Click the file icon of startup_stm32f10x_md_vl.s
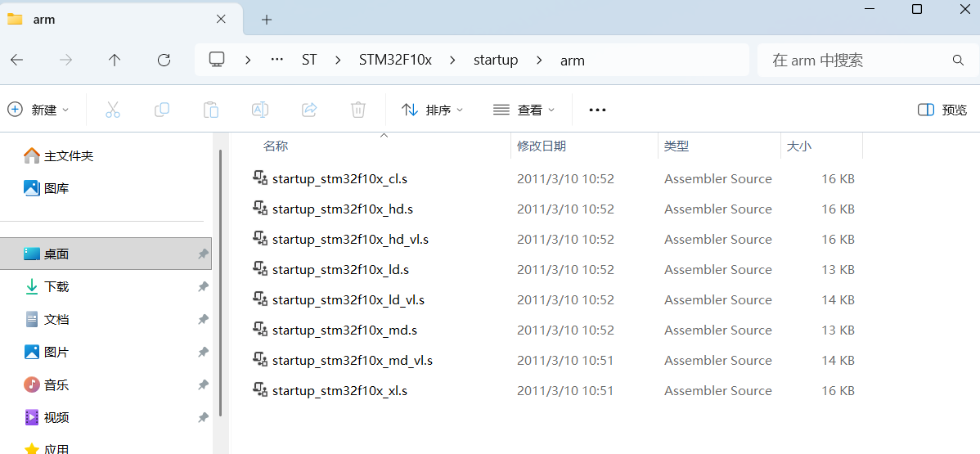The image size is (980, 454). pos(260,360)
